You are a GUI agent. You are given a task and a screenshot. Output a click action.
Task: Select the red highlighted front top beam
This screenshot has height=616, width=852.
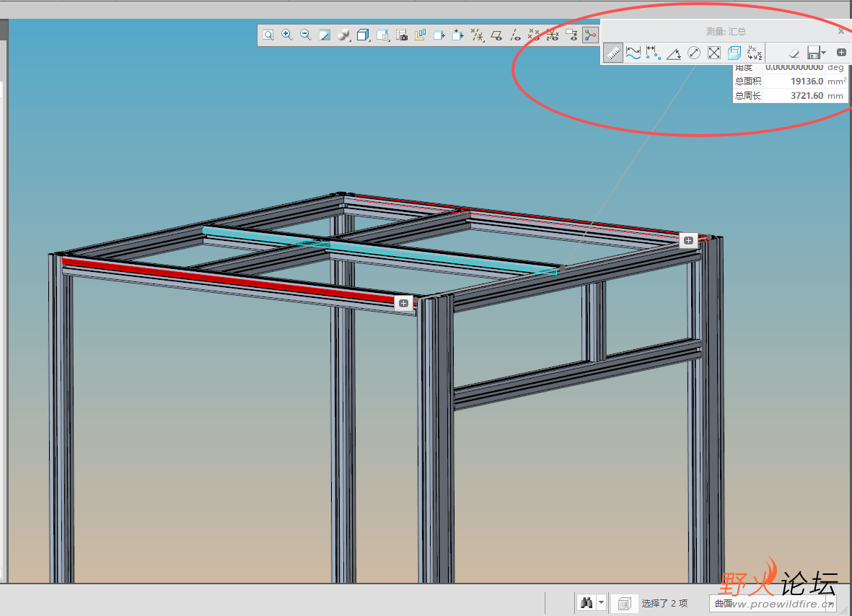(228, 280)
